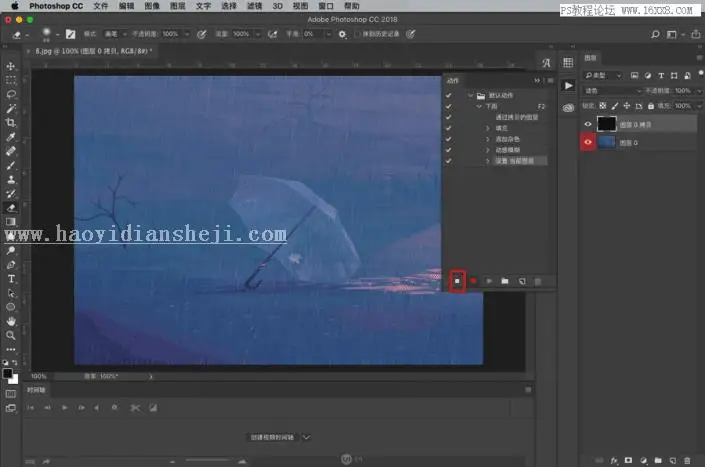Toggle visibility of 图层 0 layer
Image resolution: width=705 pixels, height=467 pixels.
click(x=588, y=142)
